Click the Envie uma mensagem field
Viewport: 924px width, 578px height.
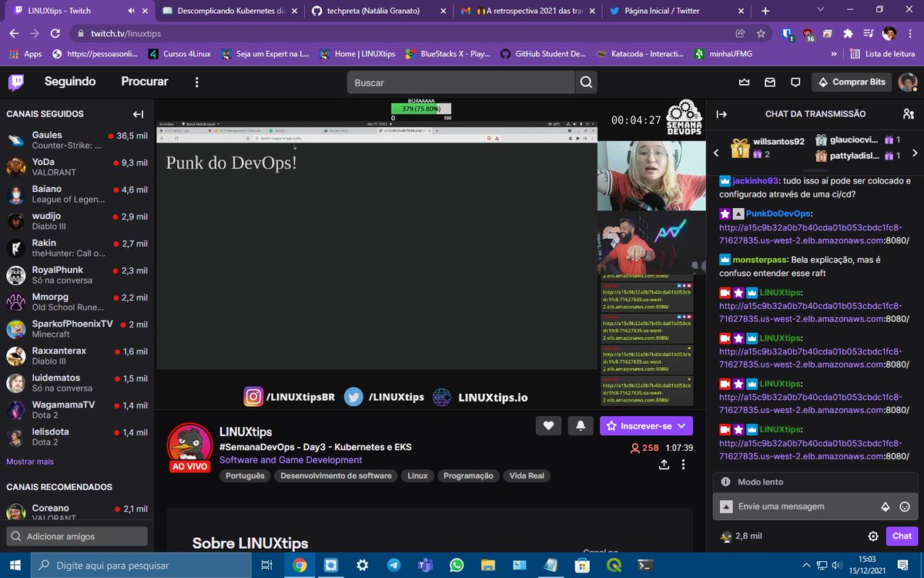(815, 506)
